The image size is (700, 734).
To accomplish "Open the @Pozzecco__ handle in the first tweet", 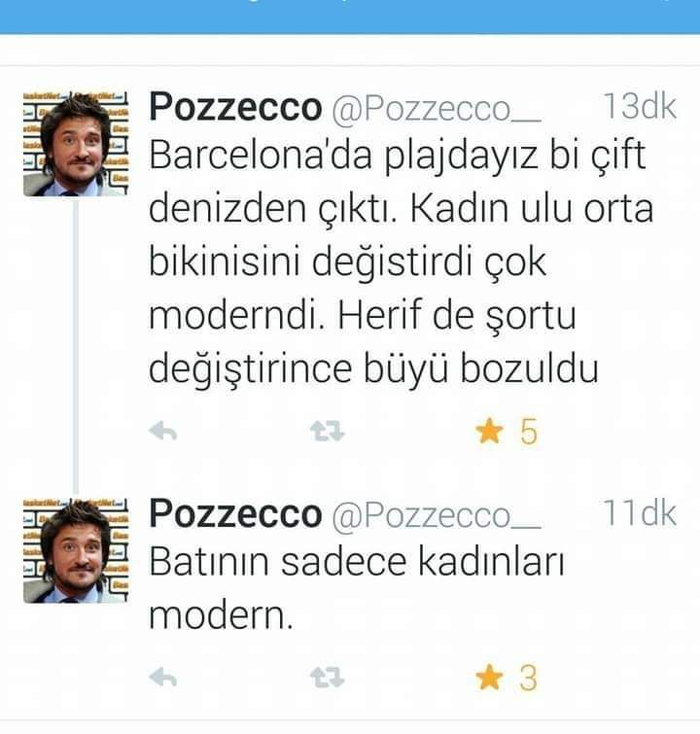I will tap(437, 110).
